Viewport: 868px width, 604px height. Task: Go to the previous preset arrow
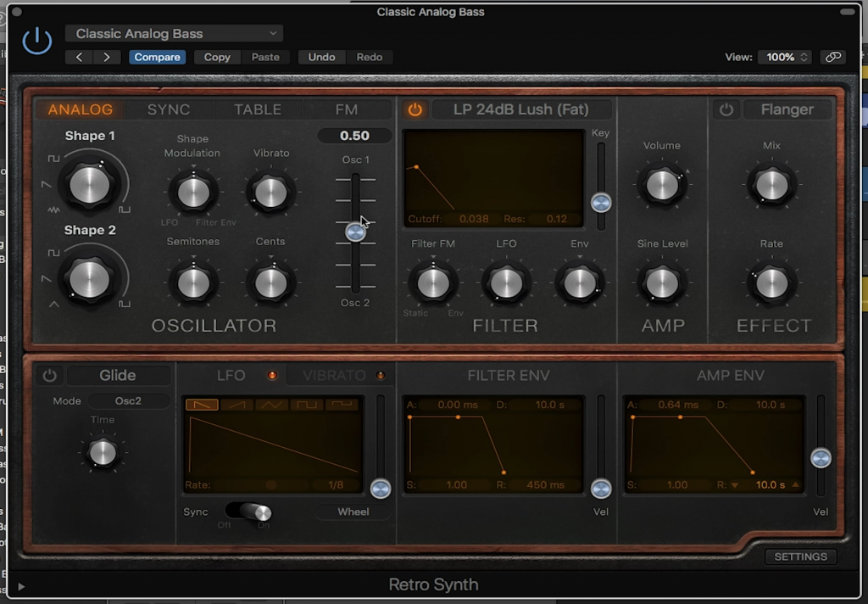[79, 57]
